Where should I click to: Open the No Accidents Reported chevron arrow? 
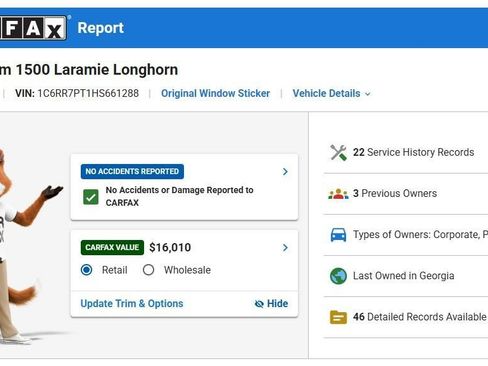click(x=285, y=172)
